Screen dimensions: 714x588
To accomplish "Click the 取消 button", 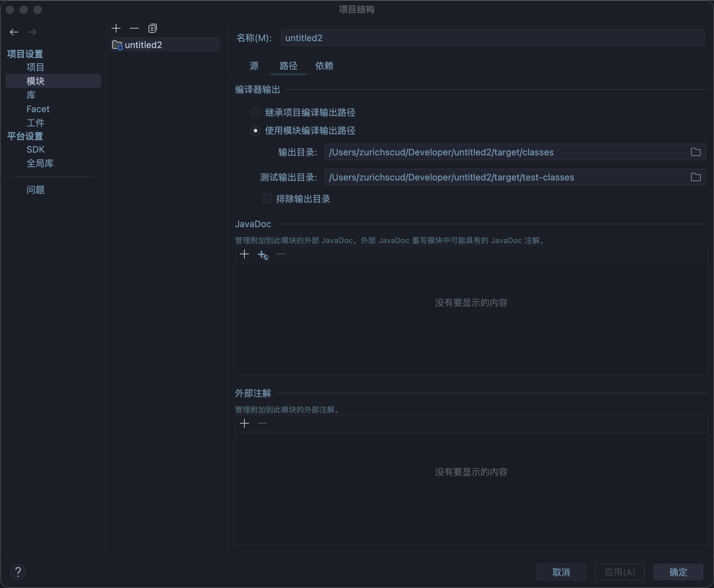I will tap(561, 572).
